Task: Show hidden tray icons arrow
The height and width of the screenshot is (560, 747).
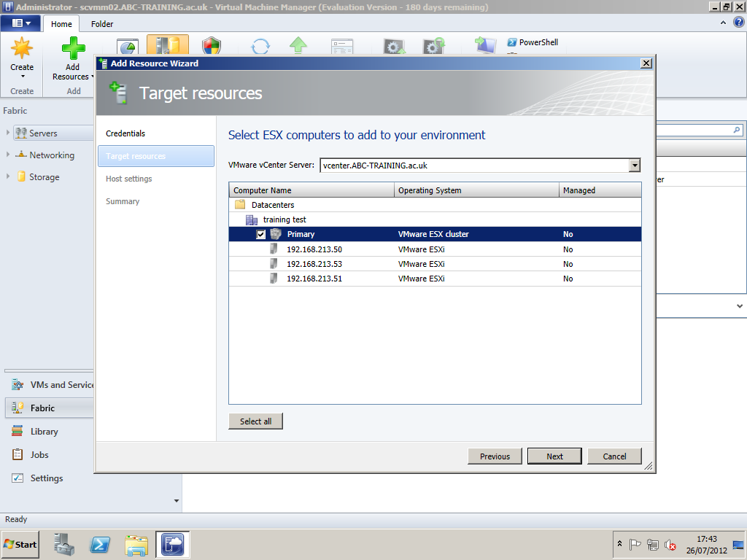Action: (x=620, y=544)
